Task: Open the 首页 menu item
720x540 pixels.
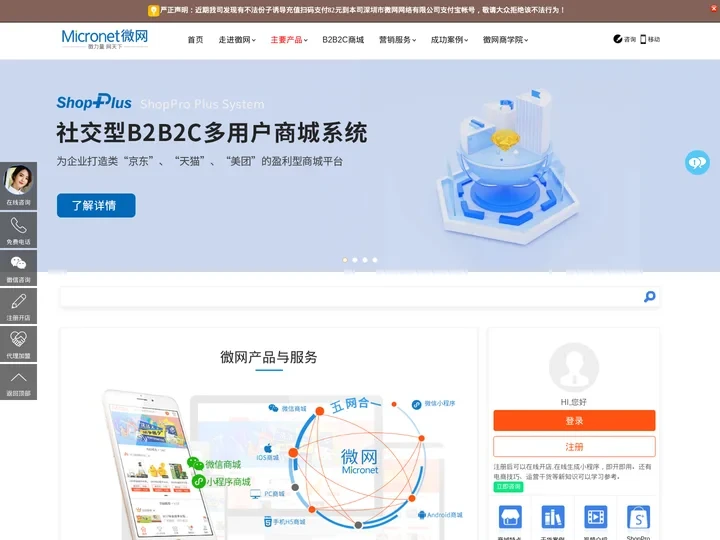Action: tap(195, 40)
